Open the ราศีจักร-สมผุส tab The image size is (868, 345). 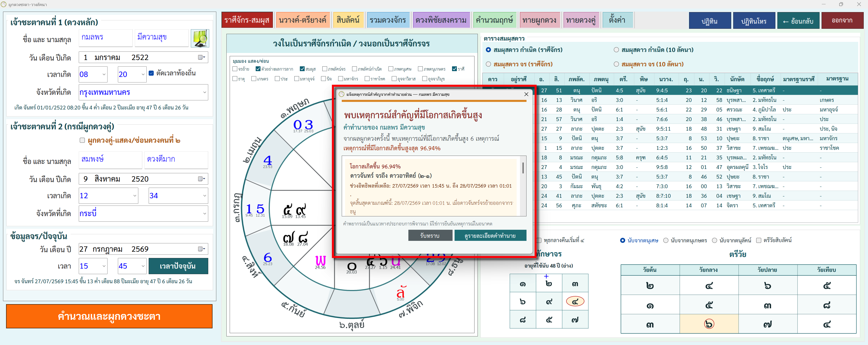(247, 20)
